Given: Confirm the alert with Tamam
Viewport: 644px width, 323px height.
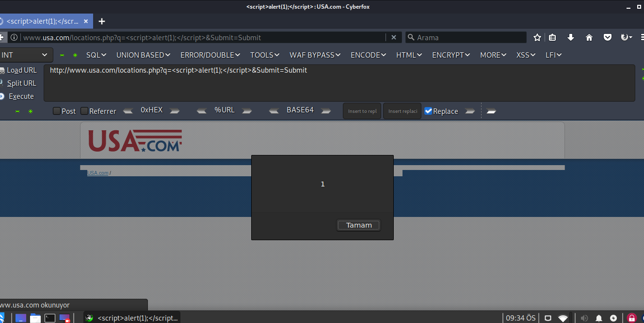Looking at the screenshot, I should 358,225.
